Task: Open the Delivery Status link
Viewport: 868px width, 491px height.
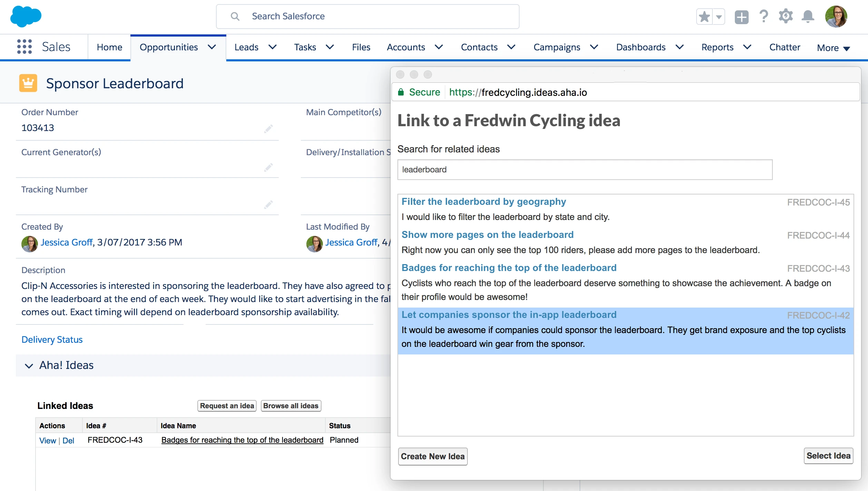Action: click(x=52, y=340)
